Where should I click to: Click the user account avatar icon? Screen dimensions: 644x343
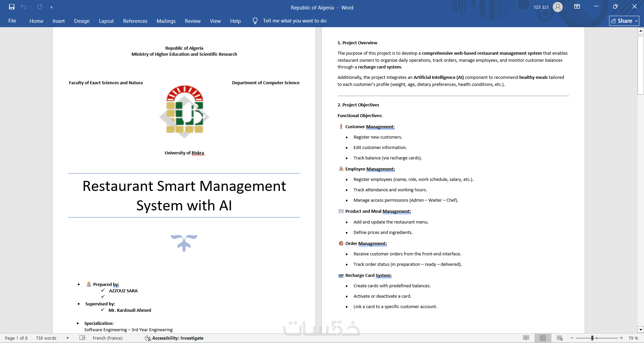pyautogui.click(x=558, y=7)
